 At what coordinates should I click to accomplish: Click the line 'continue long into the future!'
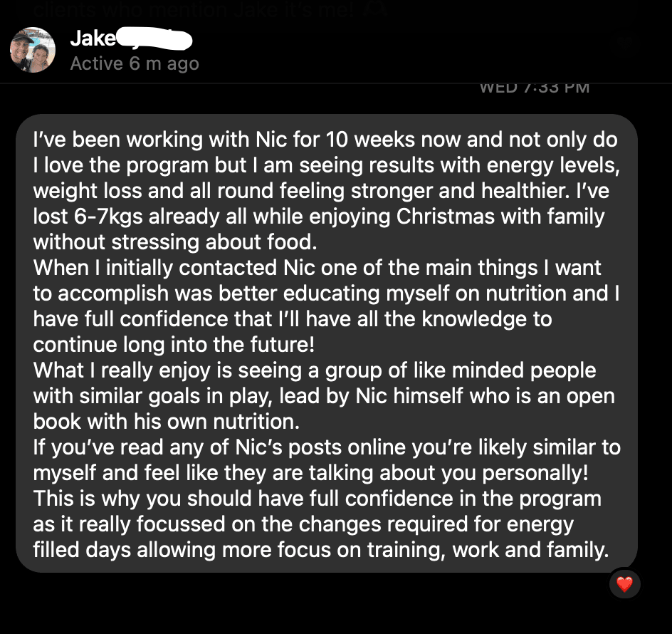click(174, 345)
